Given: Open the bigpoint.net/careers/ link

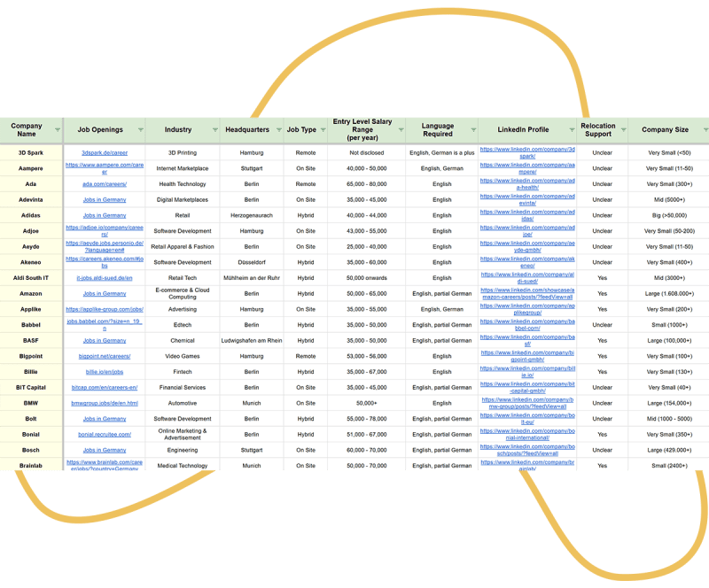Looking at the screenshot, I should click(x=105, y=356).
